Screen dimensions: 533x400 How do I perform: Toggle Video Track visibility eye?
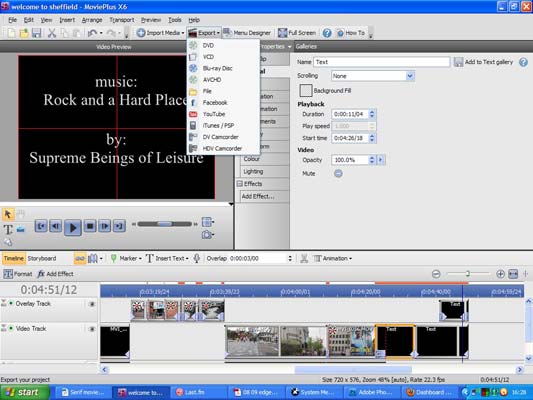(91, 329)
